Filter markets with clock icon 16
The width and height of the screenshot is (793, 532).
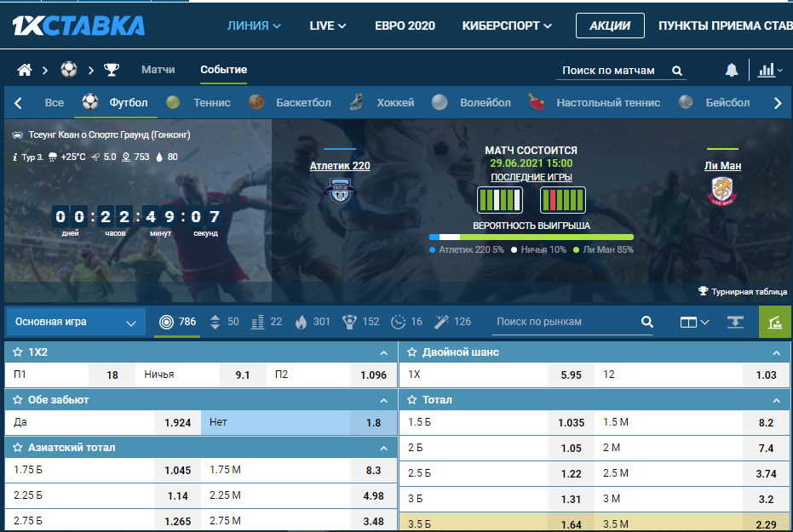[x=406, y=322]
